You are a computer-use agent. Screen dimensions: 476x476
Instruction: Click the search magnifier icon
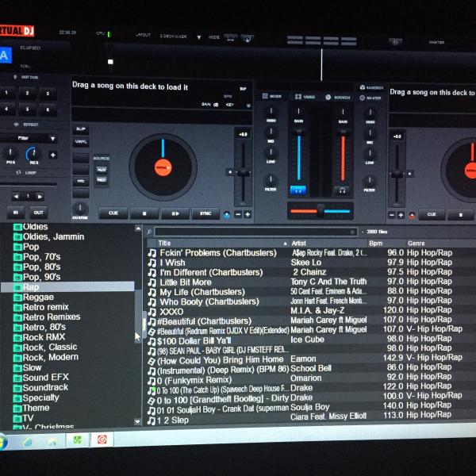pos(149,232)
